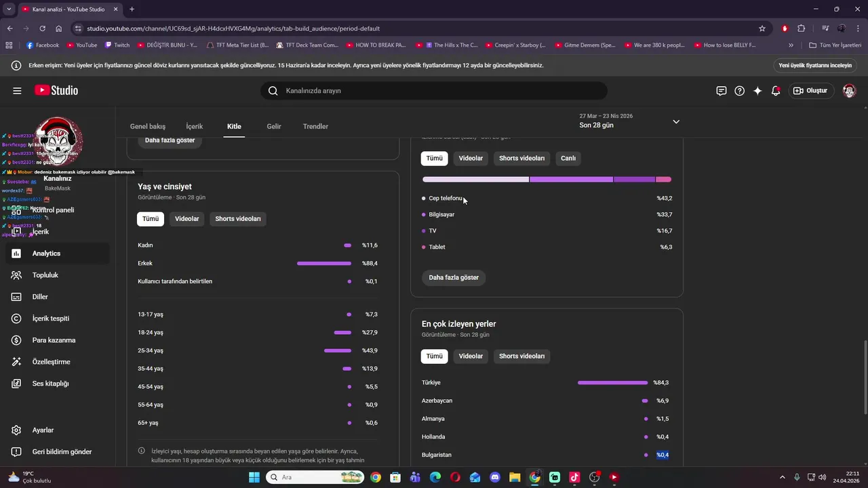Click the browser address bar URL
This screenshot has width=868, height=488.
[233, 28]
